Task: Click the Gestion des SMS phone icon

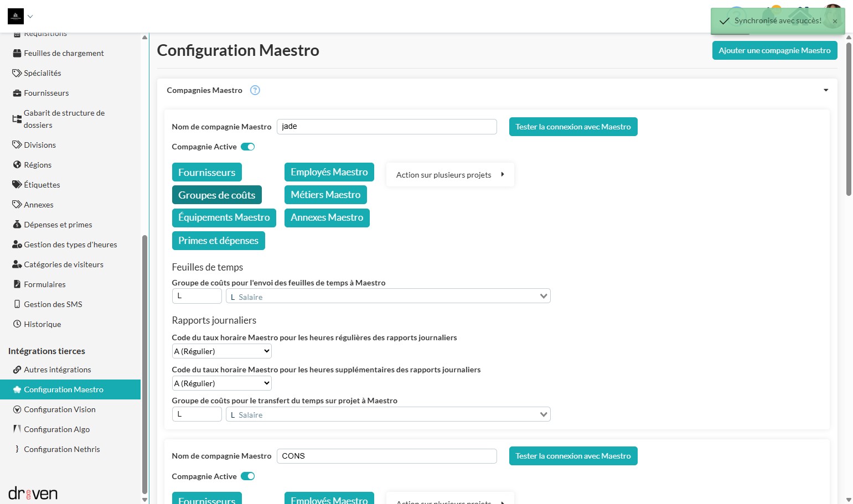Action: [x=17, y=304]
